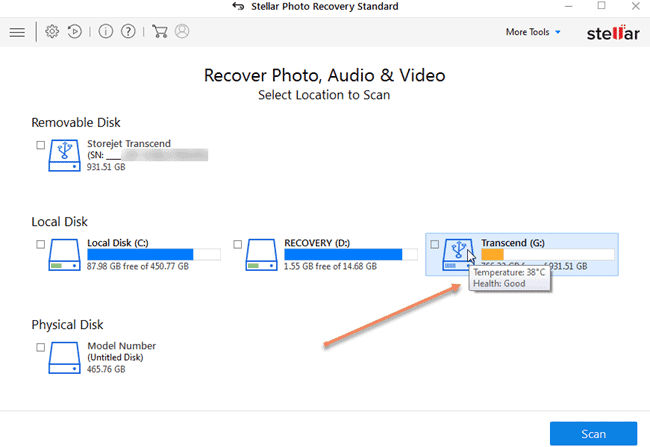Open the user account icon
Viewport: 650px width, 447px height.
(x=182, y=32)
